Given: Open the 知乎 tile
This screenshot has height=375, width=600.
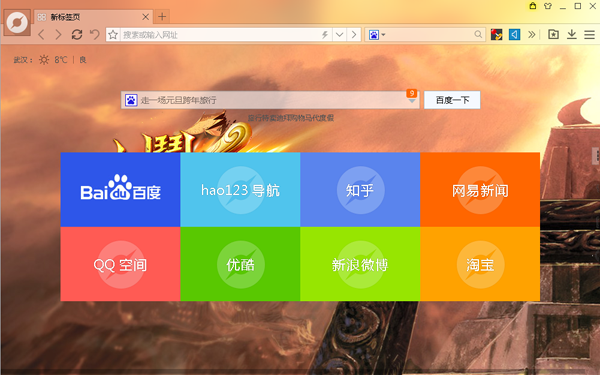Looking at the screenshot, I should click(360, 189).
